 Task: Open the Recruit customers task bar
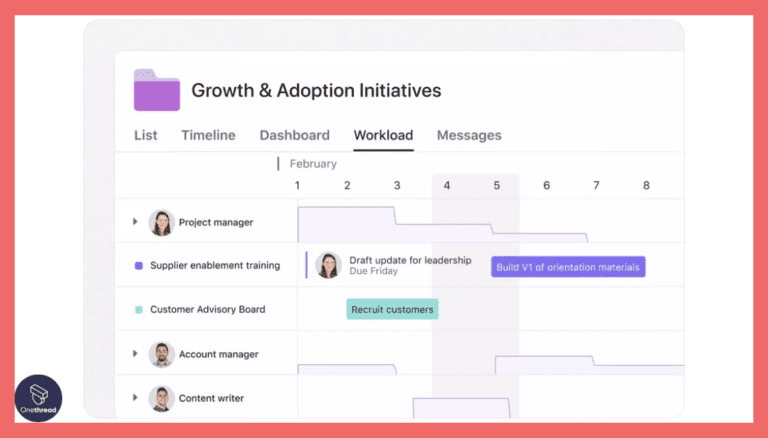click(392, 310)
